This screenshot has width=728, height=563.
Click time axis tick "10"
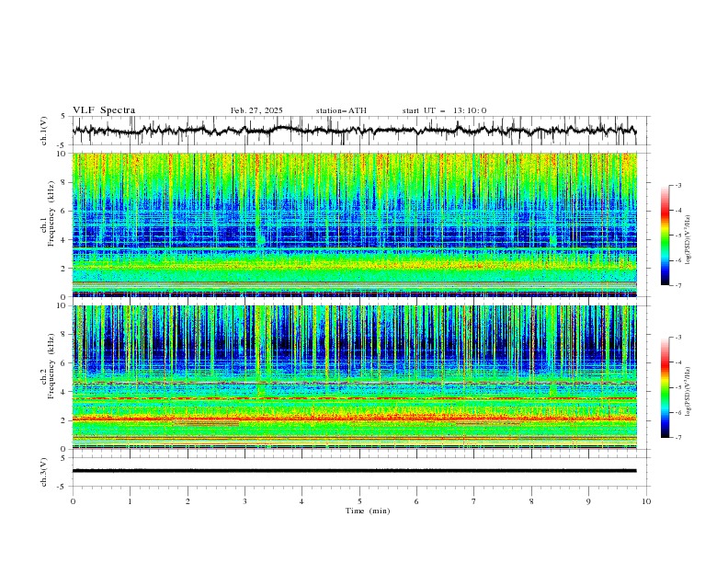coord(646,501)
